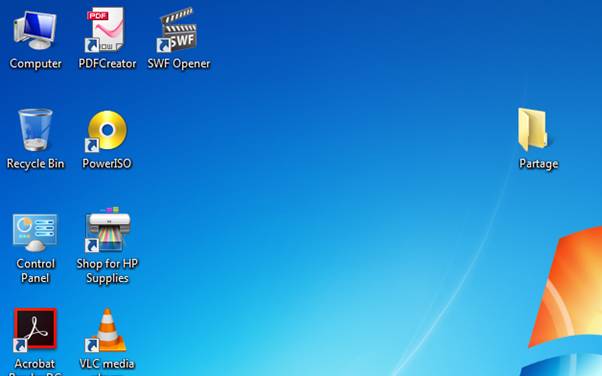Select the Recycle Bin icon
The width and height of the screenshot is (602, 376).
(35, 130)
